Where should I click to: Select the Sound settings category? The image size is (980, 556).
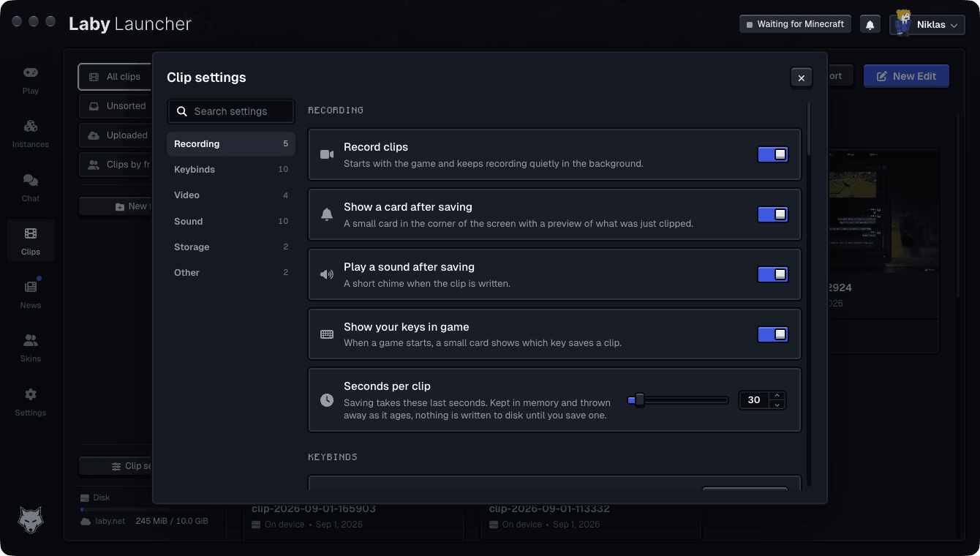pyautogui.click(x=231, y=221)
